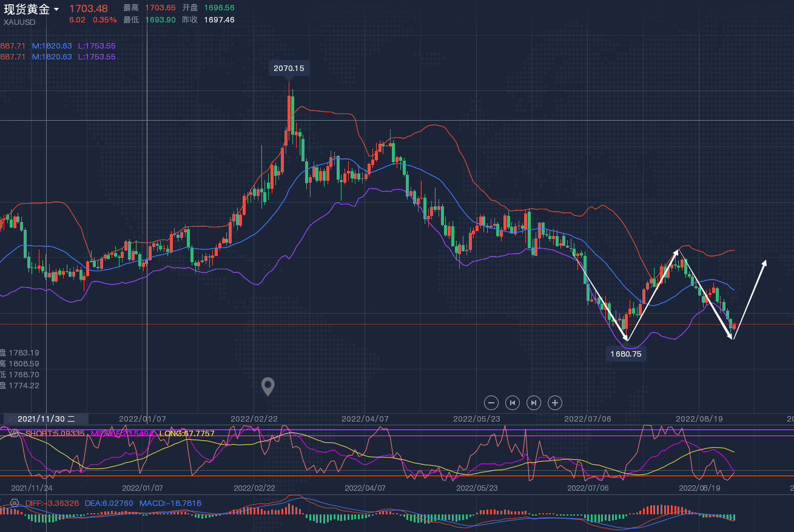
Task: Click the XAUUSD ticker symbol label
Action: pos(19,22)
